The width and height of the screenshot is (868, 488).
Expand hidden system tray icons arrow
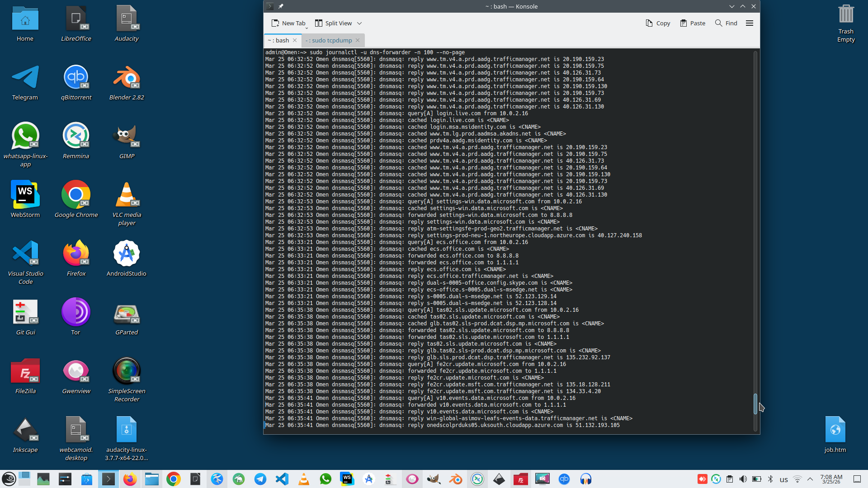tap(810, 479)
